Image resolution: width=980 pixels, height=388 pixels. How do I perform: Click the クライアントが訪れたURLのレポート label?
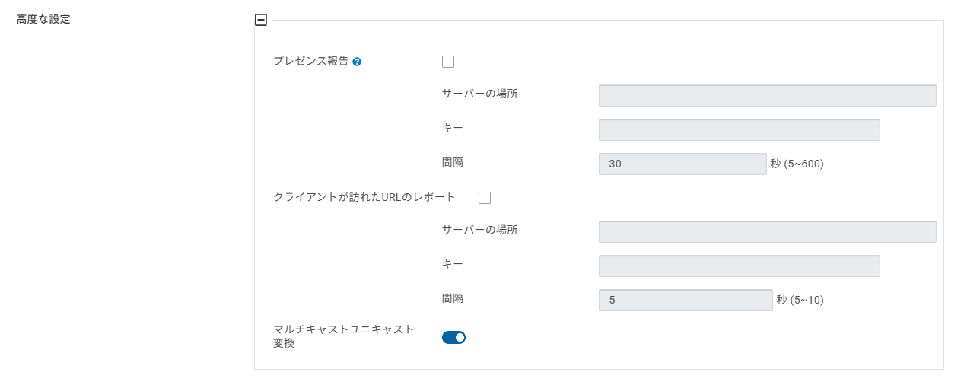364,197
